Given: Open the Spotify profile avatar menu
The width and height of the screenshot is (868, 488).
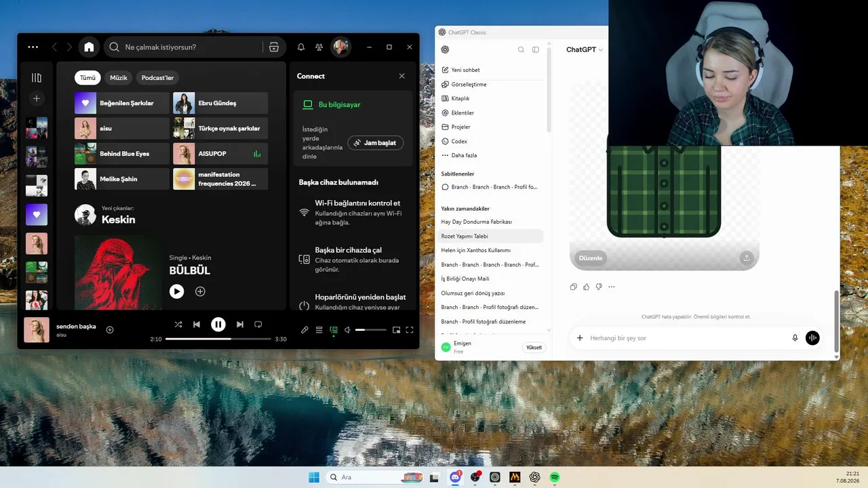Looking at the screenshot, I should tap(340, 47).
